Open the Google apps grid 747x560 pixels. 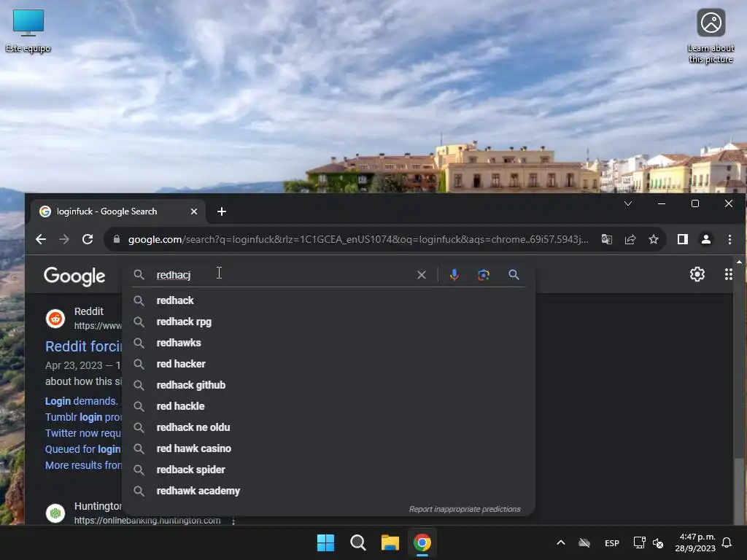click(x=729, y=274)
